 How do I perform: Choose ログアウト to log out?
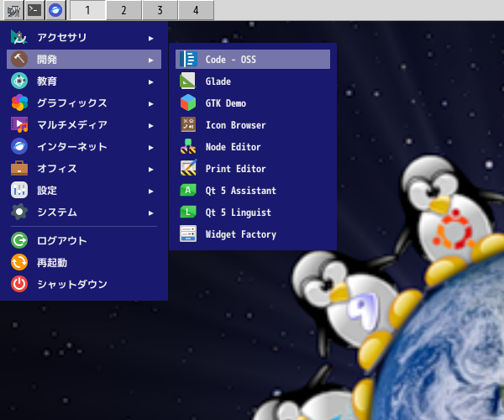point(84,240)
